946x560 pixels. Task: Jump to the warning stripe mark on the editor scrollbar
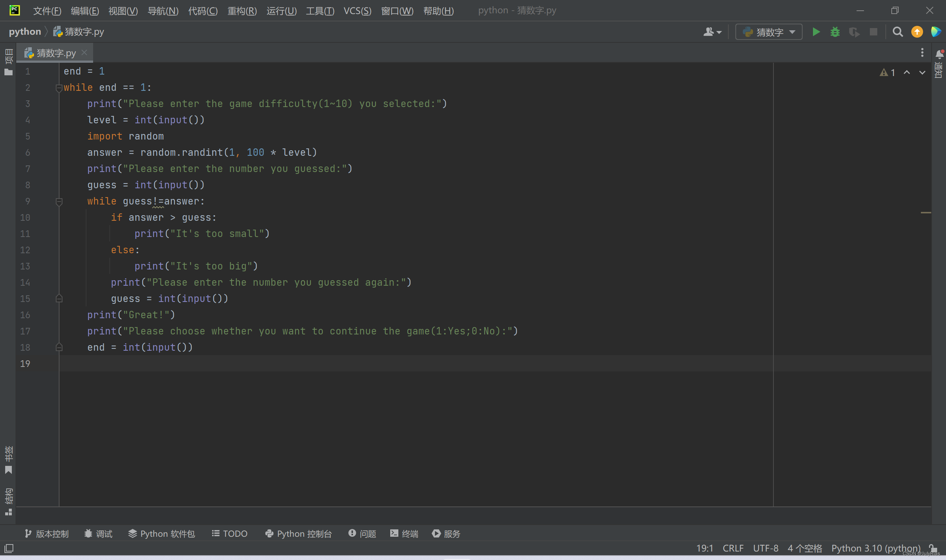(x=926, y=213)
